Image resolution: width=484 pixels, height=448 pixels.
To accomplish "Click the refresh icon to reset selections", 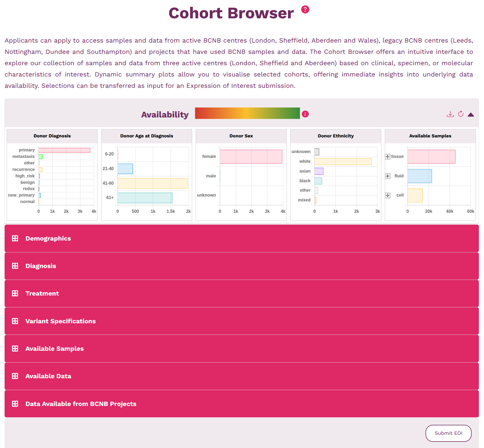I will [x=461, y=114].
